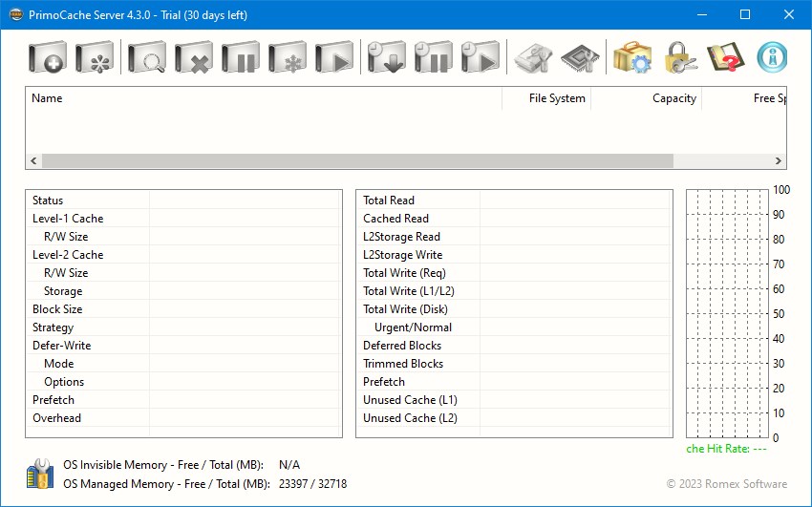Click the Defer-Write row label
The image size is (812, 507).
click(62, 346)
